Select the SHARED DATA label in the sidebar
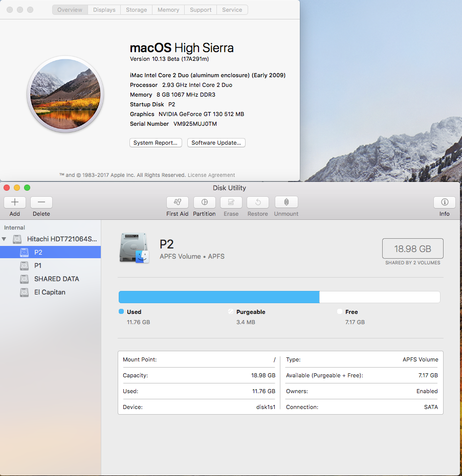This screenshot has width=462, height=476. click(56, 279)
